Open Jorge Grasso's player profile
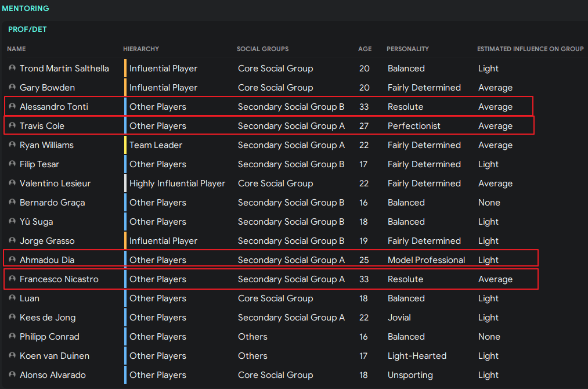Image resolution: width=588 pixels, height=389 pixels. tap(47, 240)
